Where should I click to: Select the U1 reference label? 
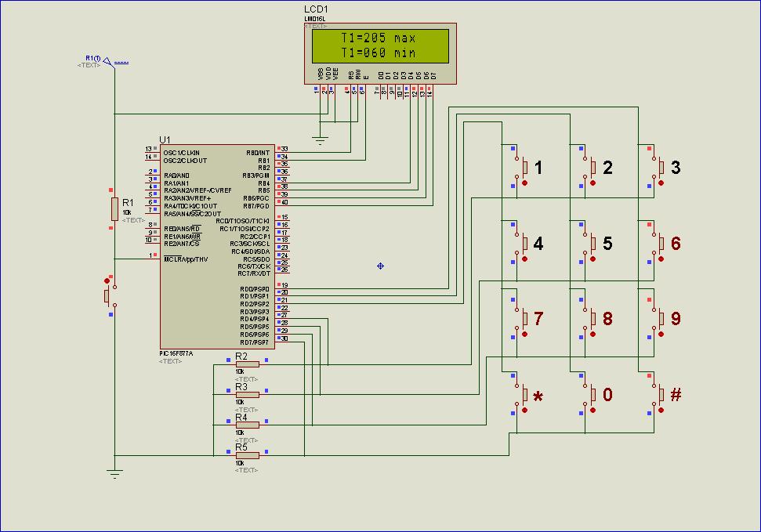click(165, 139)
